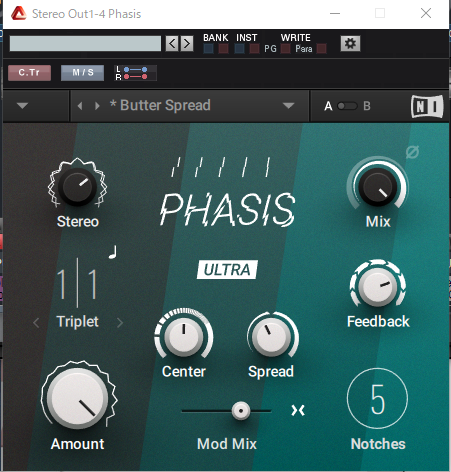Screen dimensions: 451x472
Task: Click the Stereo knob
Action: (x=77, y=186)
